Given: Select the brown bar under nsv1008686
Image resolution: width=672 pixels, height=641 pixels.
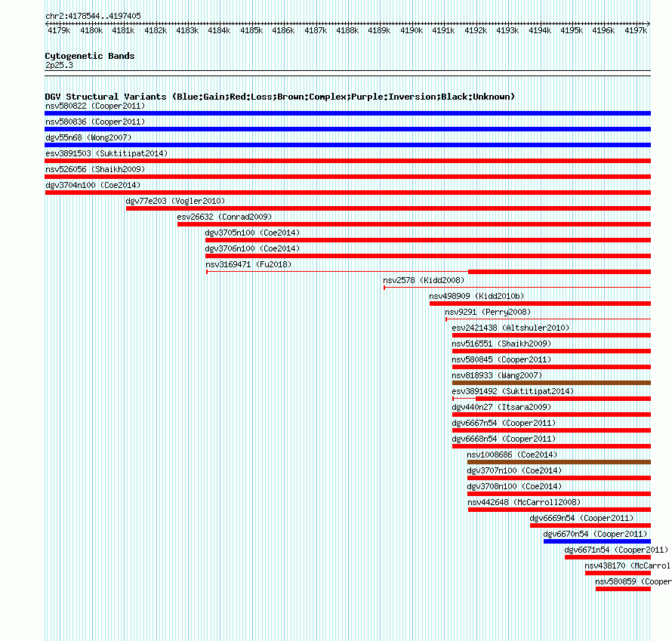Looking at the screenshot, I should [x=559, y=462].
